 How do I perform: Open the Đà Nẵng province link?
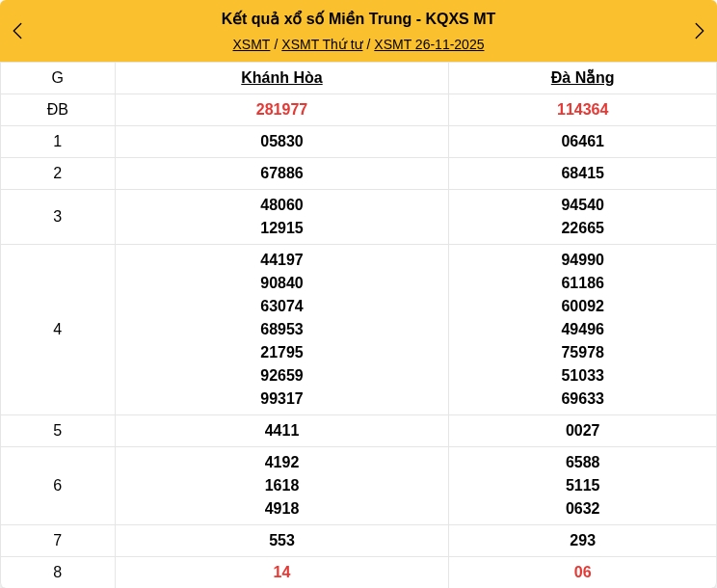pyautogui.click(x=582, y=78)
